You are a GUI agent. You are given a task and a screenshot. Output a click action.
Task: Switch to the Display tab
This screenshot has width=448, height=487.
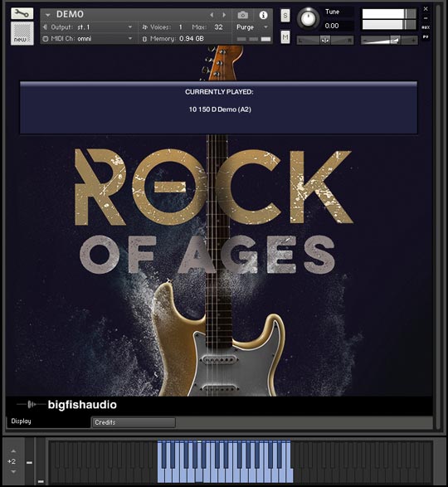click(48, 421)
